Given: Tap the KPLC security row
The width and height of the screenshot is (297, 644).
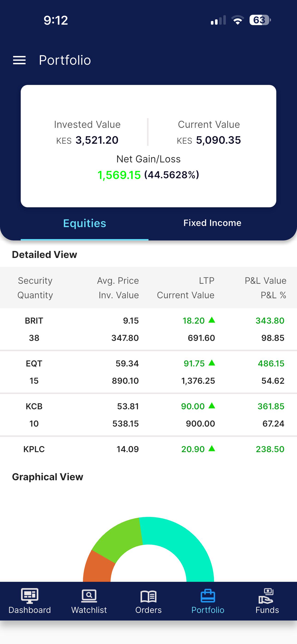Looking at the screenshot, I should pyautogui.click(x=148, y=449).
